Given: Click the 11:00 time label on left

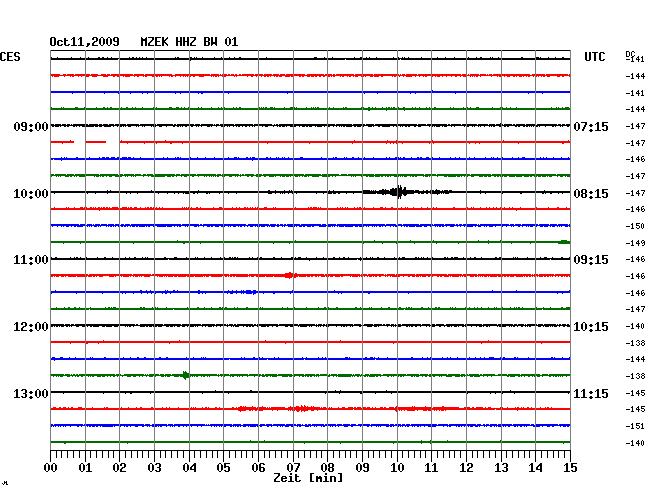Looking at the screenshot, I should [31, 260].
